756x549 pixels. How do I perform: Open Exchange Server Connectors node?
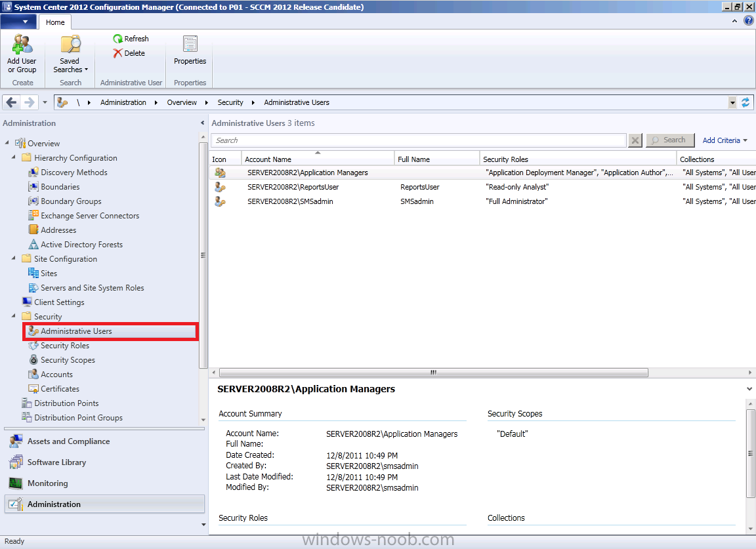click(x=83, y=215)
